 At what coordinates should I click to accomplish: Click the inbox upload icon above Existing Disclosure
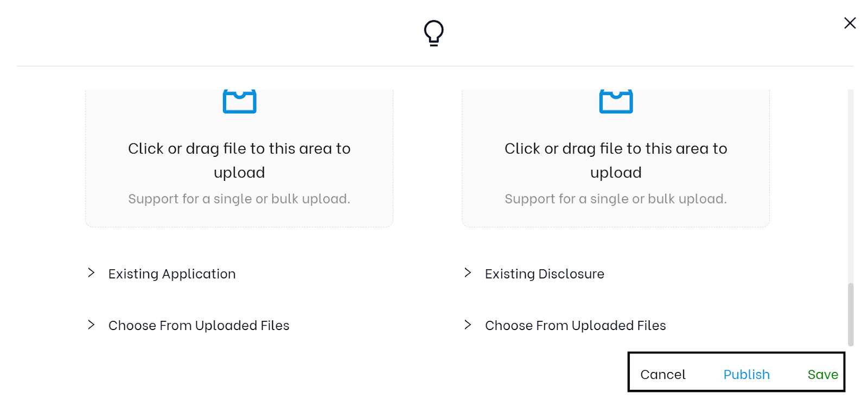pos(616,101)
